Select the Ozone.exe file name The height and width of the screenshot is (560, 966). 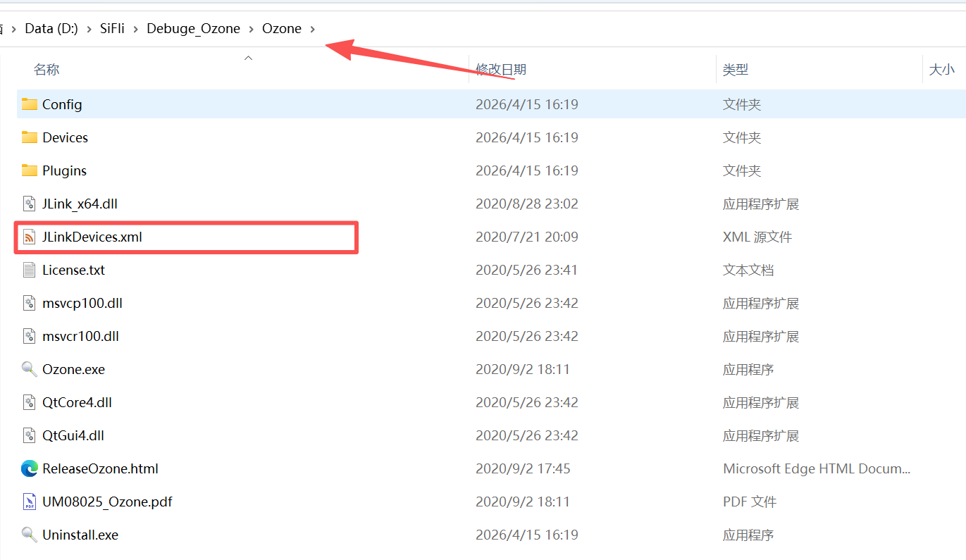click(73, 369)
